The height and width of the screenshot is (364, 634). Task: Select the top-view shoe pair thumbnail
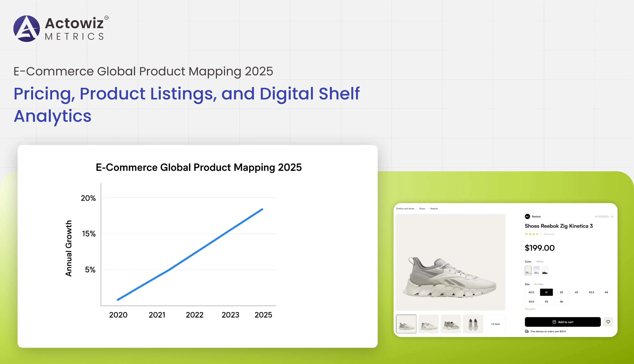click(x=473, y=324)
